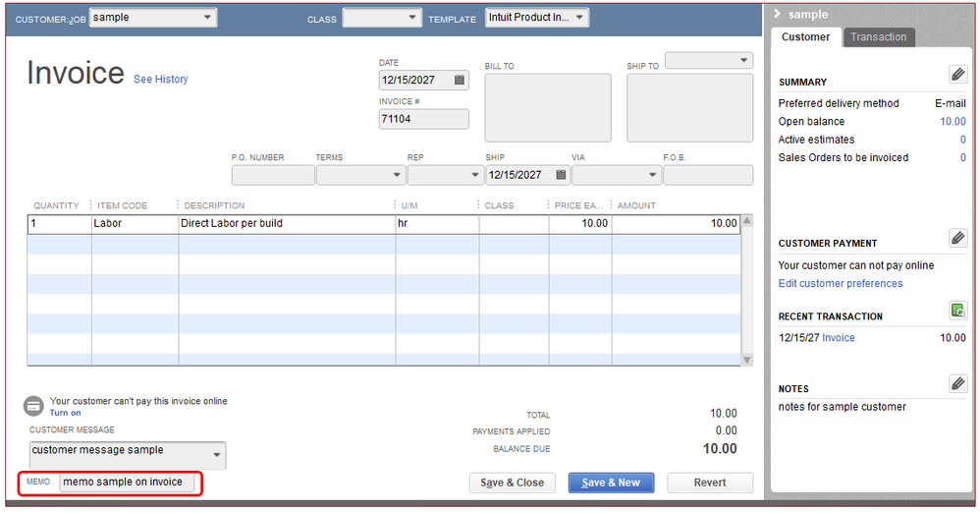Screen dimensions: 980x513
Task: Open recent transaction report icon
Action: coord(957,310)
